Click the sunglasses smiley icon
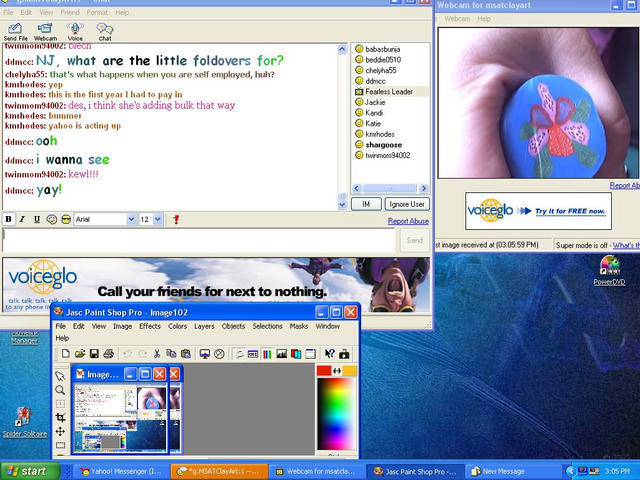The width and height of the screenshot is (640, 480). point(66,219)
